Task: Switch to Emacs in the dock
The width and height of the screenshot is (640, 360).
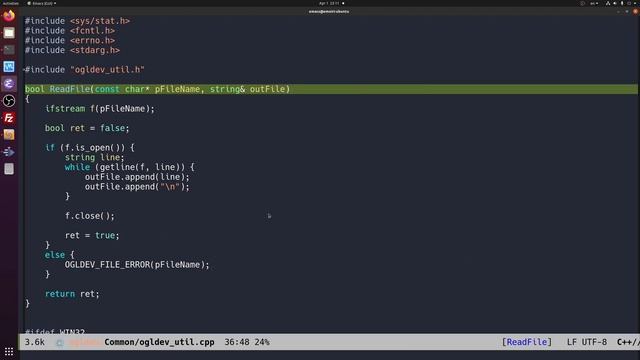Action: click(9, 84)
